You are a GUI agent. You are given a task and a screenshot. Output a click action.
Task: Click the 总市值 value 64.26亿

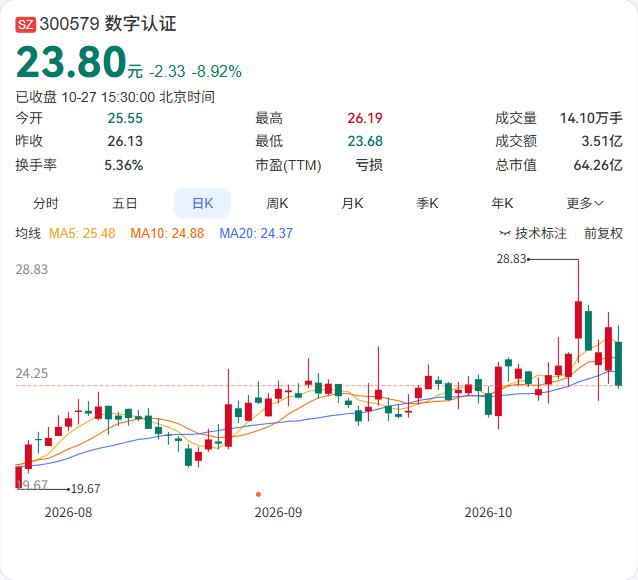tap(598, 165)
